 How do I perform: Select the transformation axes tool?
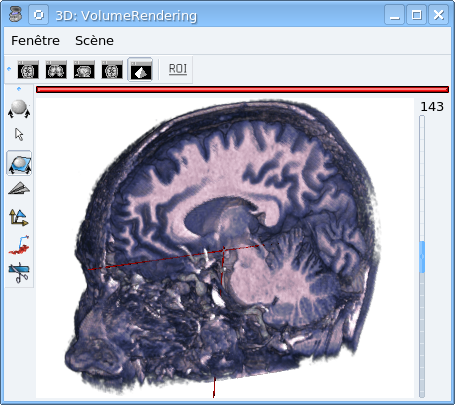(x=19, y=217)
